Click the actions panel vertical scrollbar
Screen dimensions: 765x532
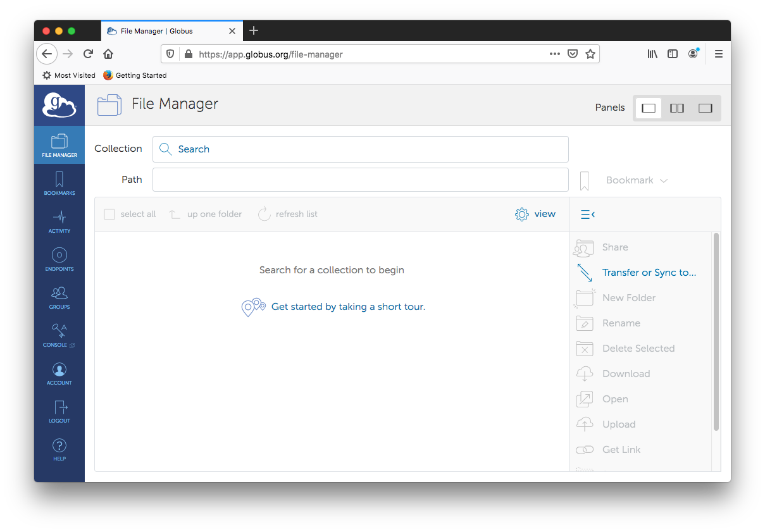pyautogui.click(x=716, y=331)
